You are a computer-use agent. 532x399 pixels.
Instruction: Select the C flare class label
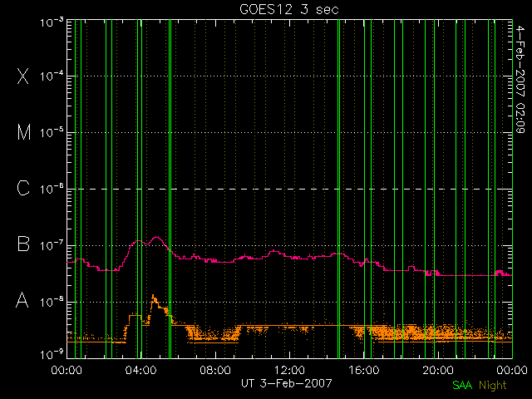tap(23, 188)
